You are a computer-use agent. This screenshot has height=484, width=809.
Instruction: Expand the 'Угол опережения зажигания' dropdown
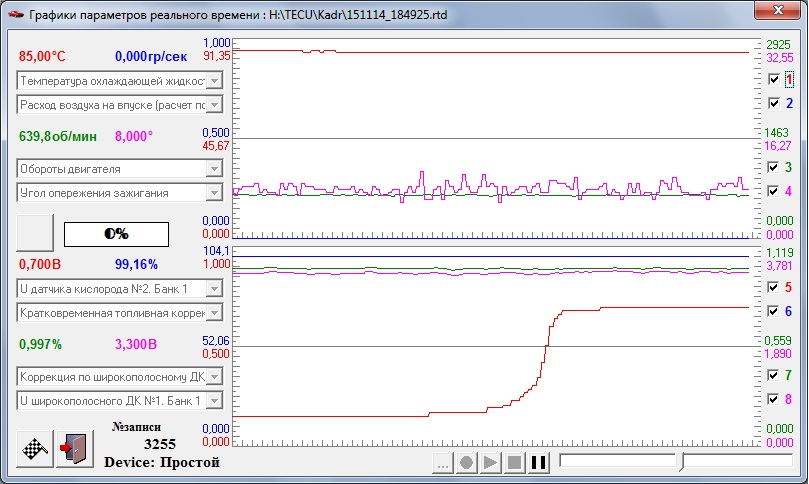point(213,193)
